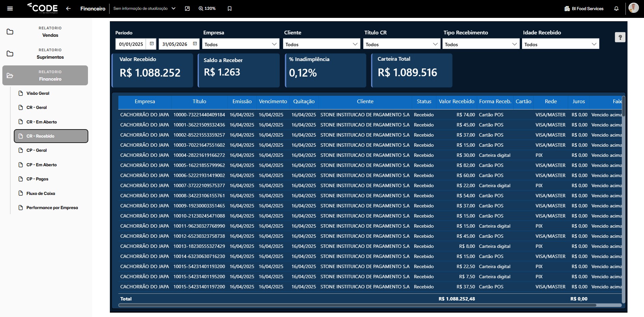Select title cell 10004-28221619166272
This screenshot has height=317, width=644.
(x=199, y=155)
